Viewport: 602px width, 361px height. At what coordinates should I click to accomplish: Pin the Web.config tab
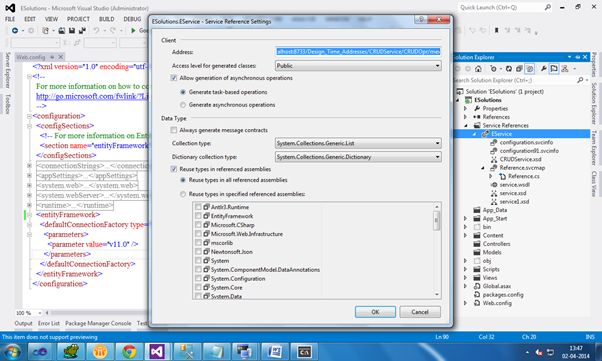coord(52,57)
